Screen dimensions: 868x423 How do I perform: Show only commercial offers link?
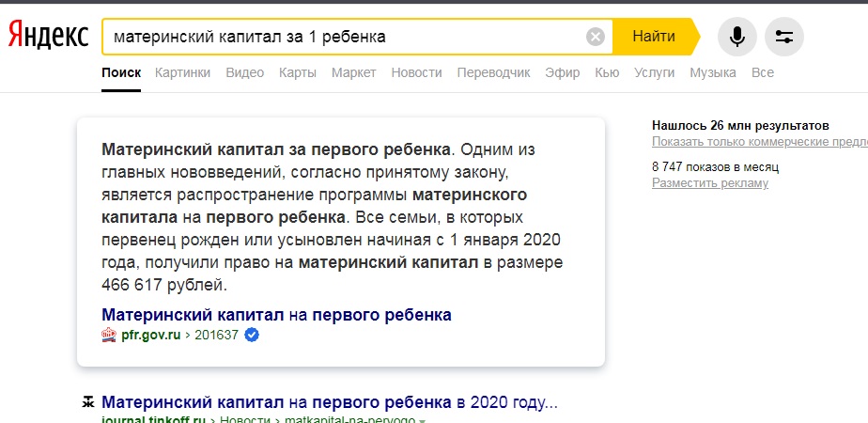(759, 142)
